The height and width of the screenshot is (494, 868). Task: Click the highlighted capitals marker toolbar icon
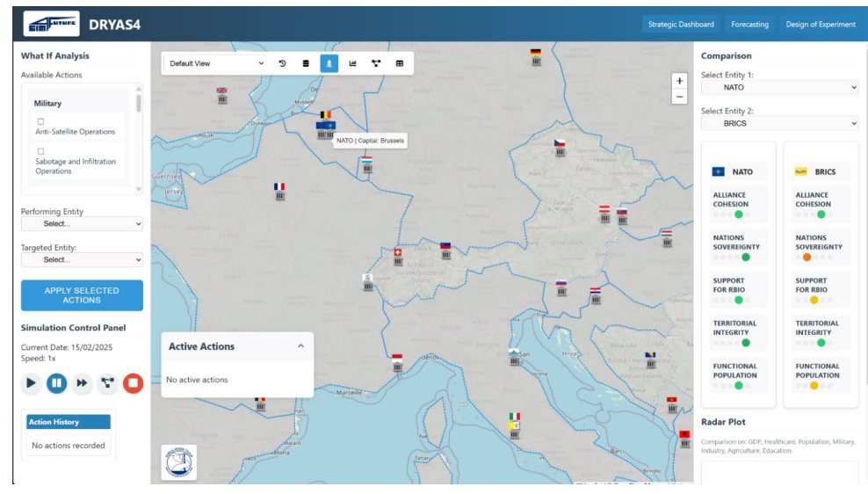[x=329, y=63]
